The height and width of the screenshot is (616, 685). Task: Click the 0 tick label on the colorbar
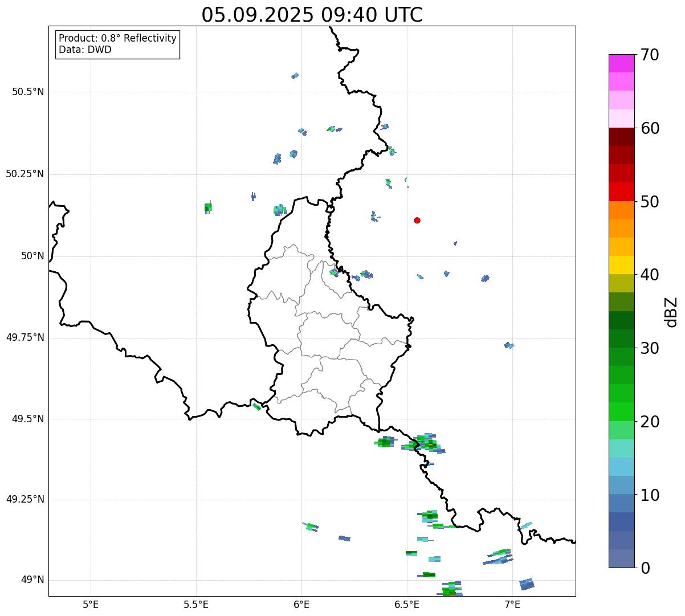(x=645, y=568)
